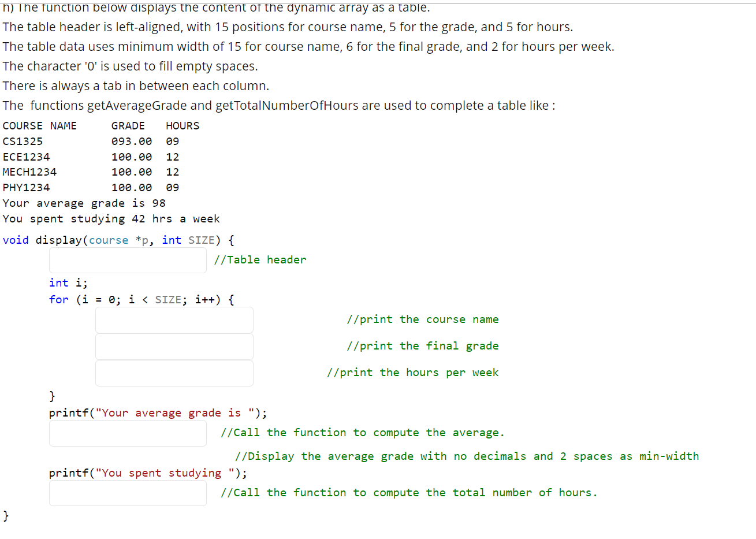This screenshot has height=539, width=756.
Task: Click the total number of hours blank
Action: click(127, 493)
